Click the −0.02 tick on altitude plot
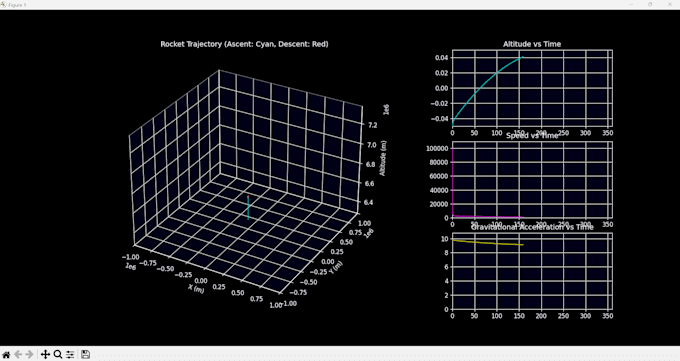The height and width of the screenshot is (361, 680). point(439,103)
